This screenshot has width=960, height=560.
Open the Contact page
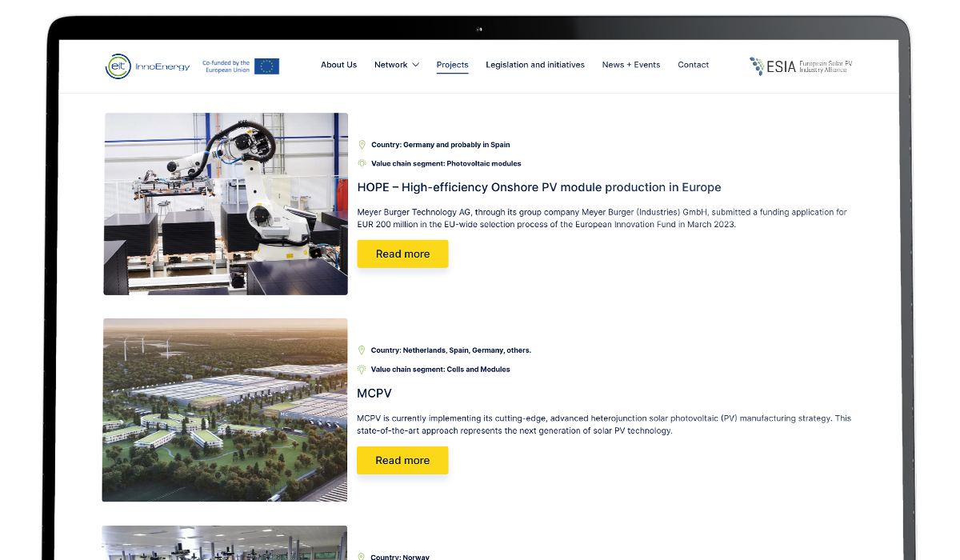tap(693, 65)
